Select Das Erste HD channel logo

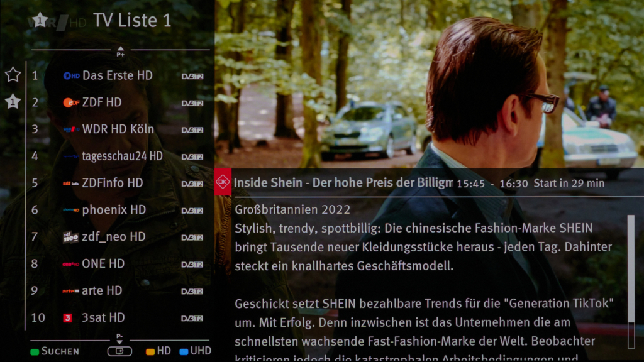click(x=71, y=75)
